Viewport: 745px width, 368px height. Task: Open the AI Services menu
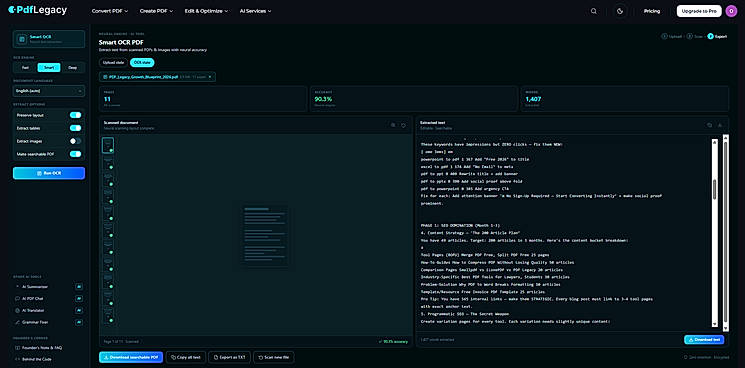256,11
